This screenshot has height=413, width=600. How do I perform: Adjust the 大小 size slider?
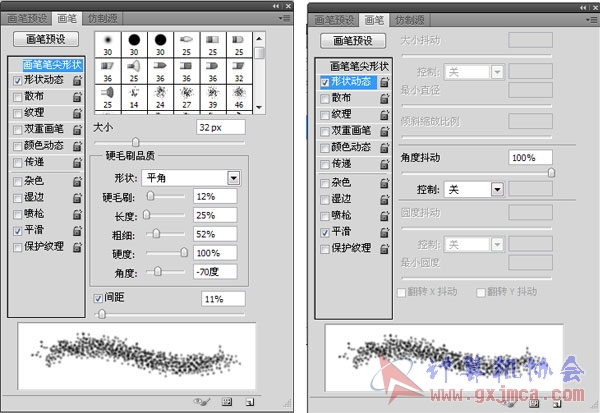135,142
